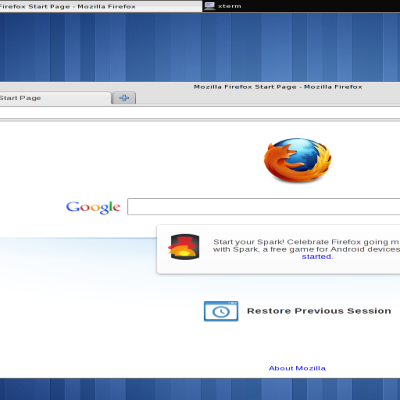Viewport: 400px width, 400px height.
Task: Open the About Mozilla link
Action: pyautogui.click(x=297, y=368)
